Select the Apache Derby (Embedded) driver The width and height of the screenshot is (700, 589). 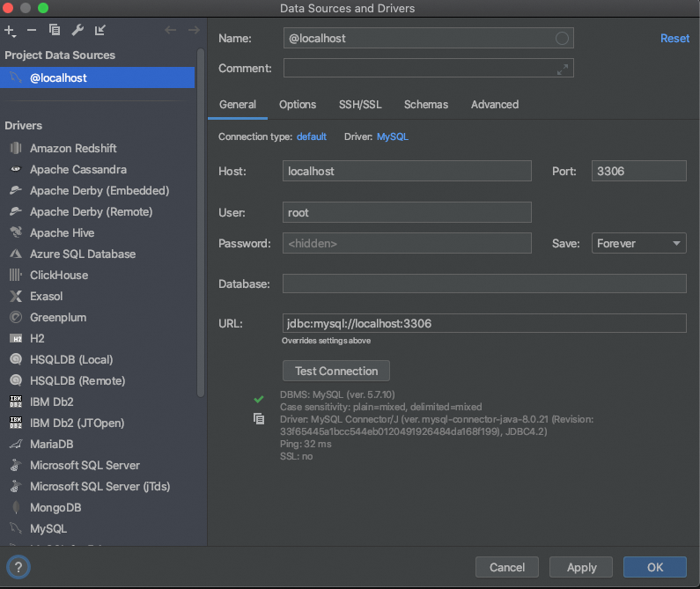point(98,191)
